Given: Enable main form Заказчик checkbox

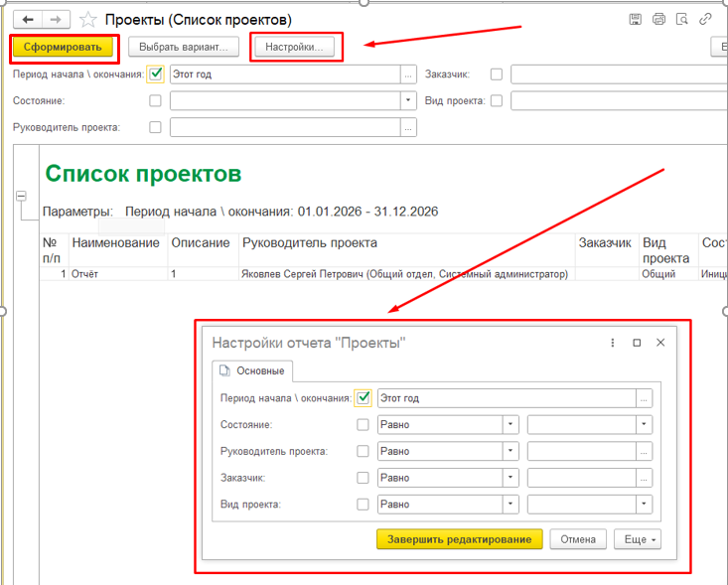Looking at the screenshot, I should 497,74.
